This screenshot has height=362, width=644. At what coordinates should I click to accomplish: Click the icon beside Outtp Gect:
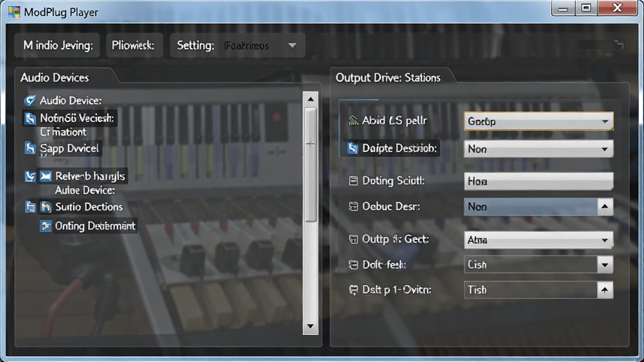click(353, 239)
